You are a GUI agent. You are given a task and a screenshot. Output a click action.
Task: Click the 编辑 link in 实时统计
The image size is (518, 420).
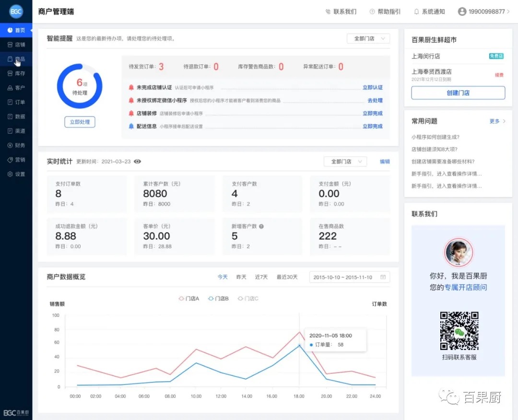click(x=385, y=162)
